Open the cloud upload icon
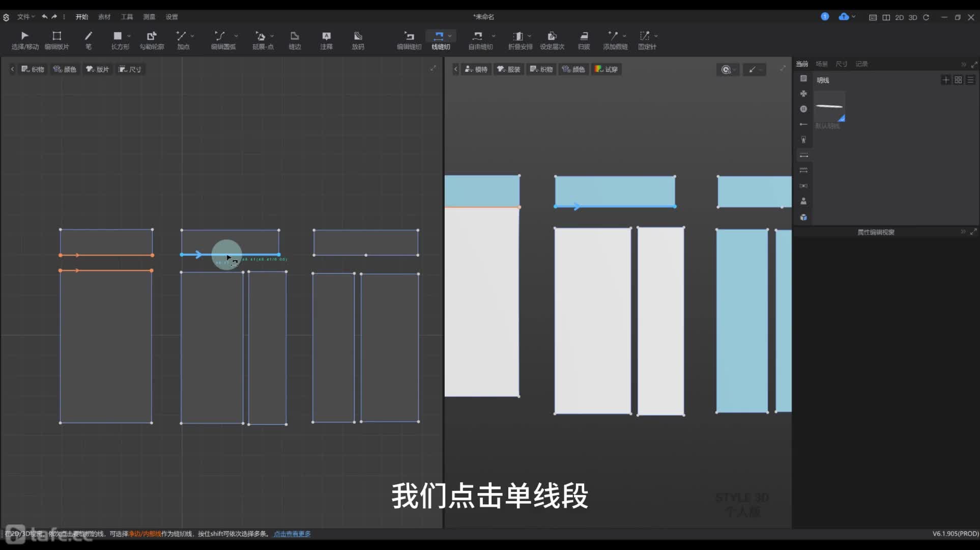980x550 pixels. pyautogui.click(x=844, y=17)
